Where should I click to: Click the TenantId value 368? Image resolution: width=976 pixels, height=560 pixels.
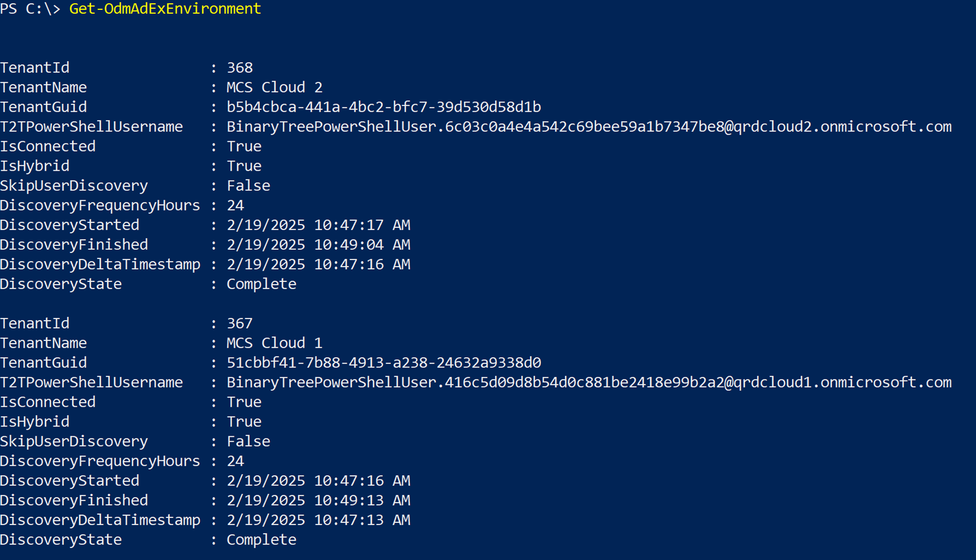239,68
